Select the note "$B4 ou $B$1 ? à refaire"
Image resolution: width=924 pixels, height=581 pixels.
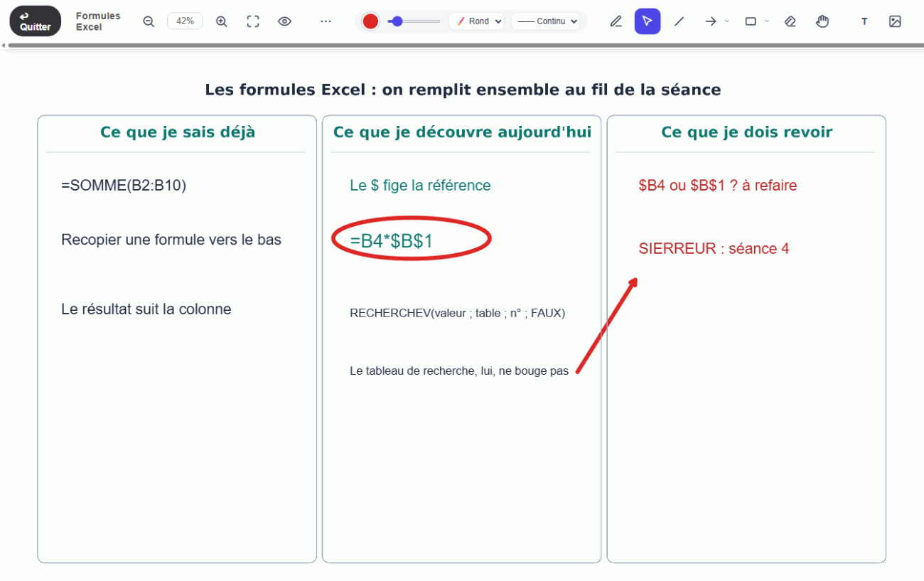tap(718, 186)
